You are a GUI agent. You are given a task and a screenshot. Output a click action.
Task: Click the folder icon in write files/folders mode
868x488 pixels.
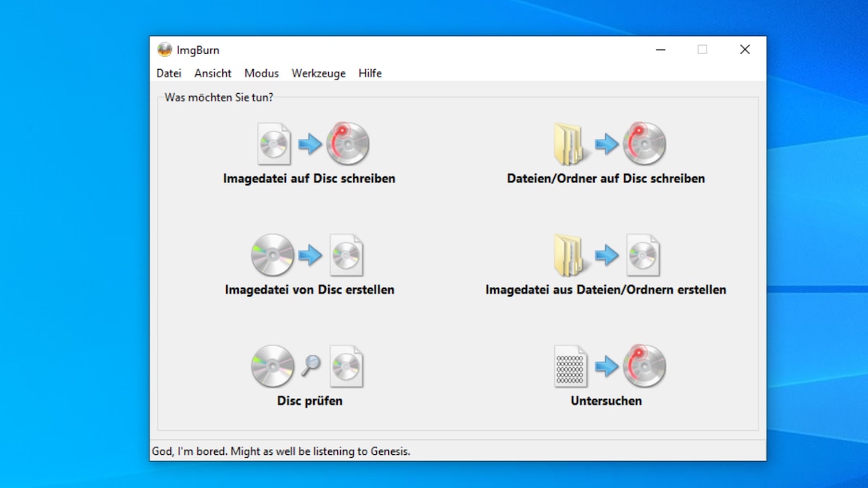click(x=569, y=143)
